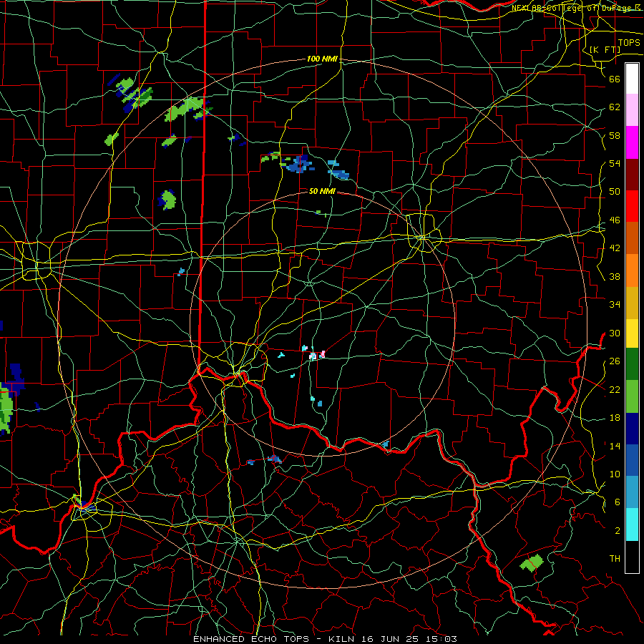Pick the light blue legend swatch
Image resolution: width=644 pixels, height=644 pixels.
pyautogui.click(x=632, y=492)
